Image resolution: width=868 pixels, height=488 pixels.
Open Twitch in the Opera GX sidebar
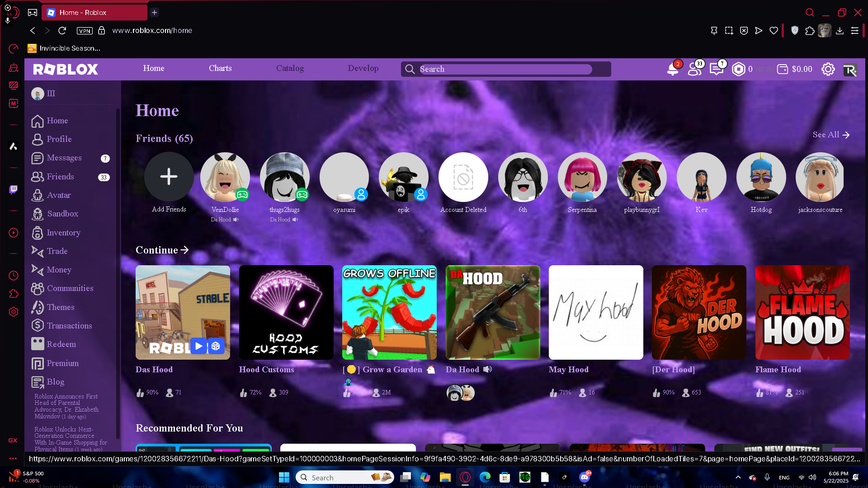(x=14, y=189)
